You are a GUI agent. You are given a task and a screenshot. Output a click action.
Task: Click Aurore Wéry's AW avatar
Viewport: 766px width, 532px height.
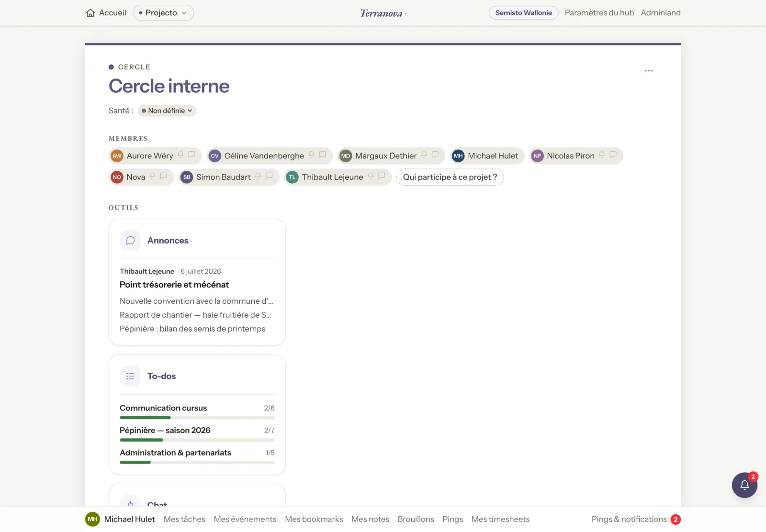coord(117,156)
